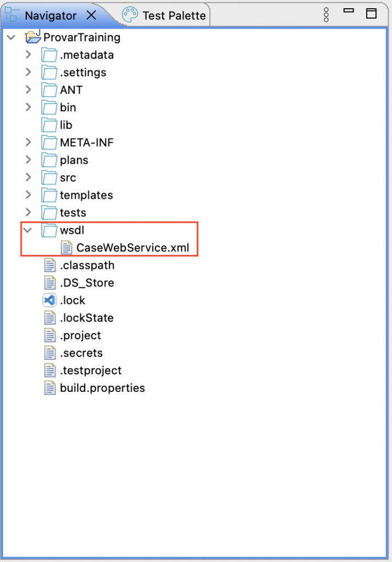Collapse the ProvarTraining project root
The height and width of the screenshot is (562, 392).
pyautogui.click(x=11, y=37)
